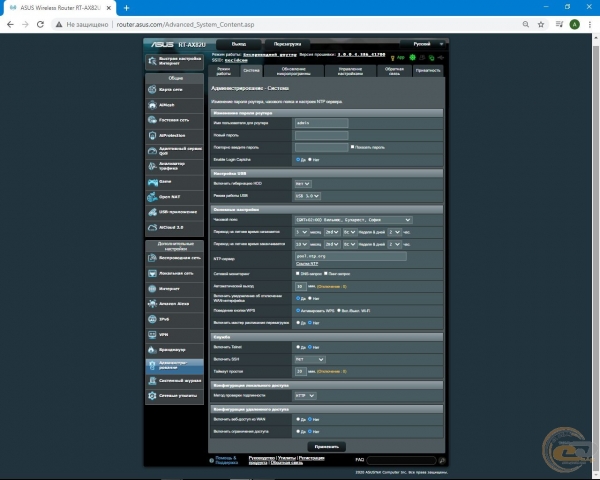Reload the page in the browser
600x480 pixels.
tap(40, 24)
